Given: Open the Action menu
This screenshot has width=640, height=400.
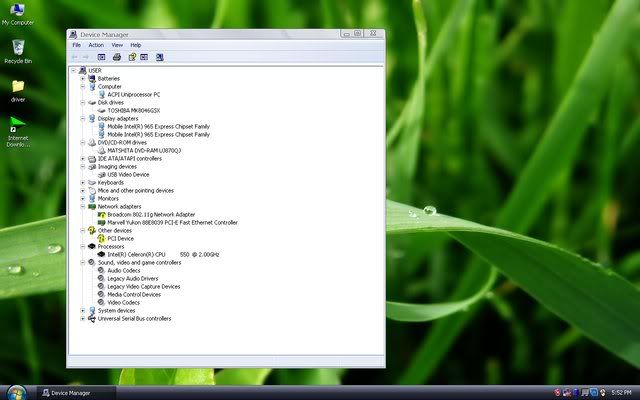Looking at the screenshot, I should coord(96,45).
